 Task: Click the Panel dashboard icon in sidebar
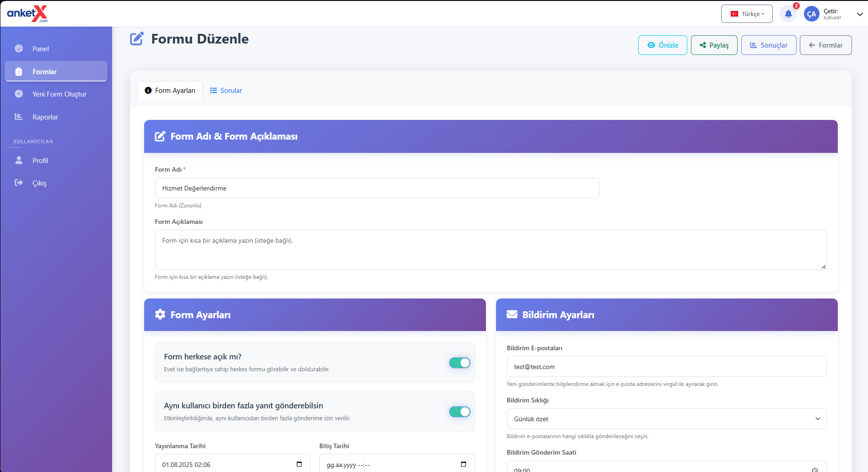(x=19, y=49)
